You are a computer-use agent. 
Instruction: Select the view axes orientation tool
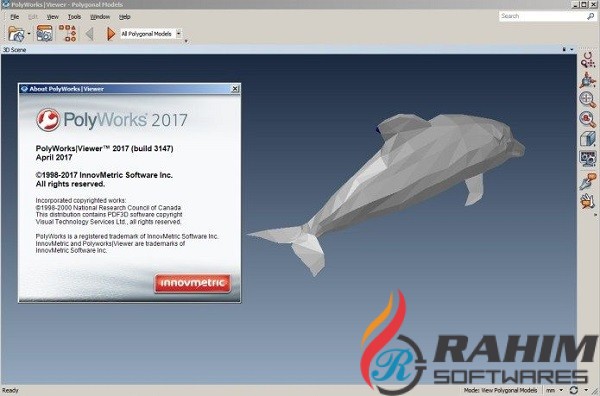588,80
